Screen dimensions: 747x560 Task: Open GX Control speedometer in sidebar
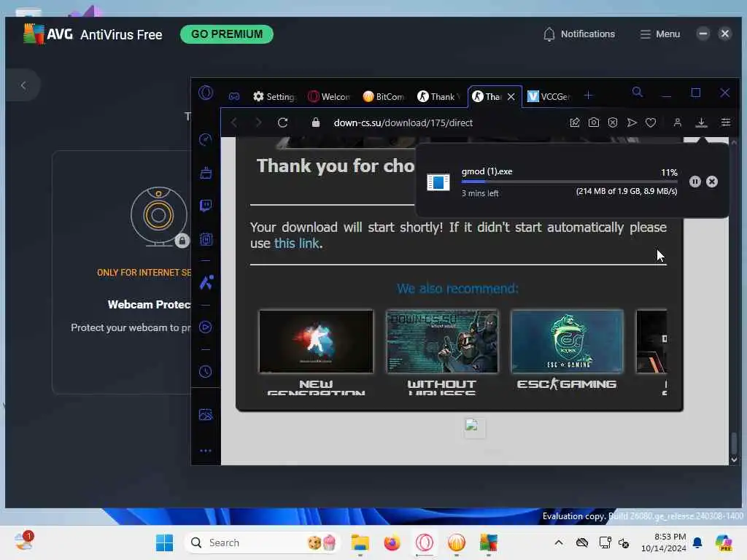click(205, 139)
